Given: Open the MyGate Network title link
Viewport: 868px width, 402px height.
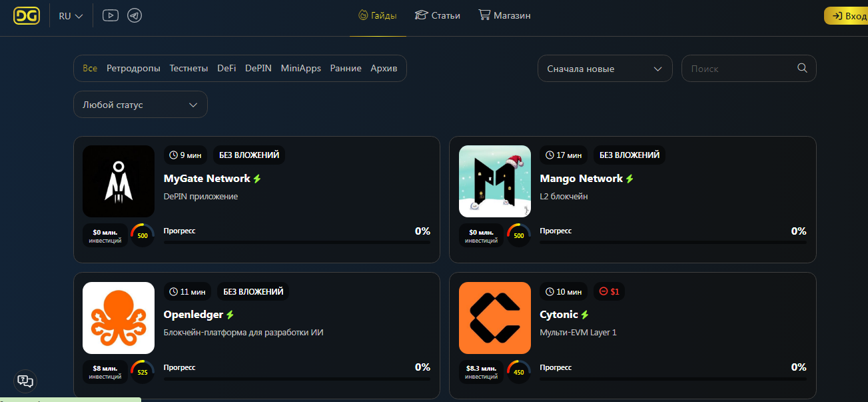Looking at the screenshot, I should tap(207, 179).
